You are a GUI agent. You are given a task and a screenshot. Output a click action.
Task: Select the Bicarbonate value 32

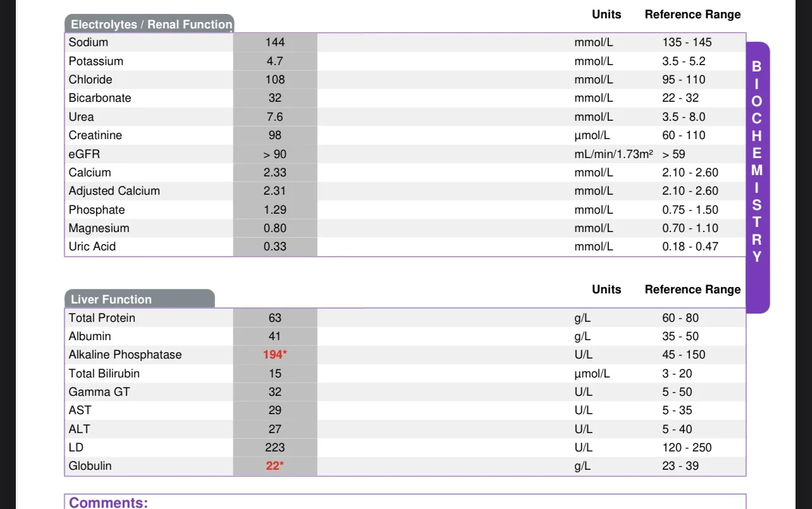coord(275,98)
